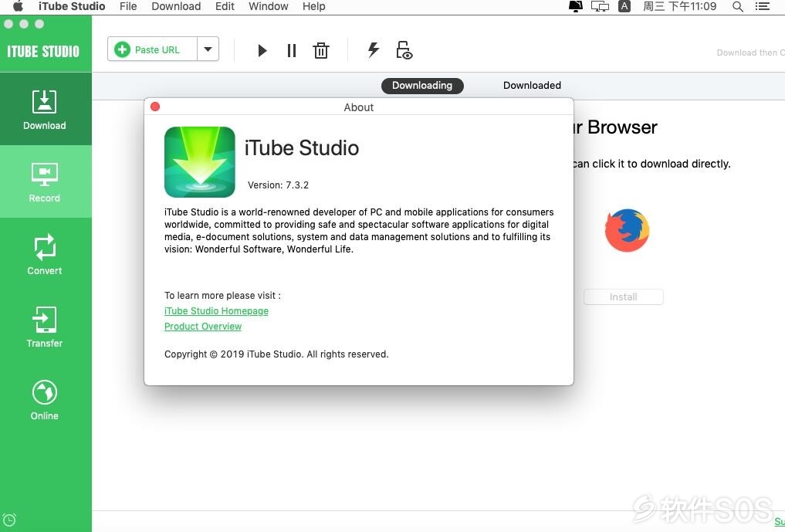This screenshot has height=532, width=785.
Task: Click the Version: 7.3.2 text
Action: 279,185
